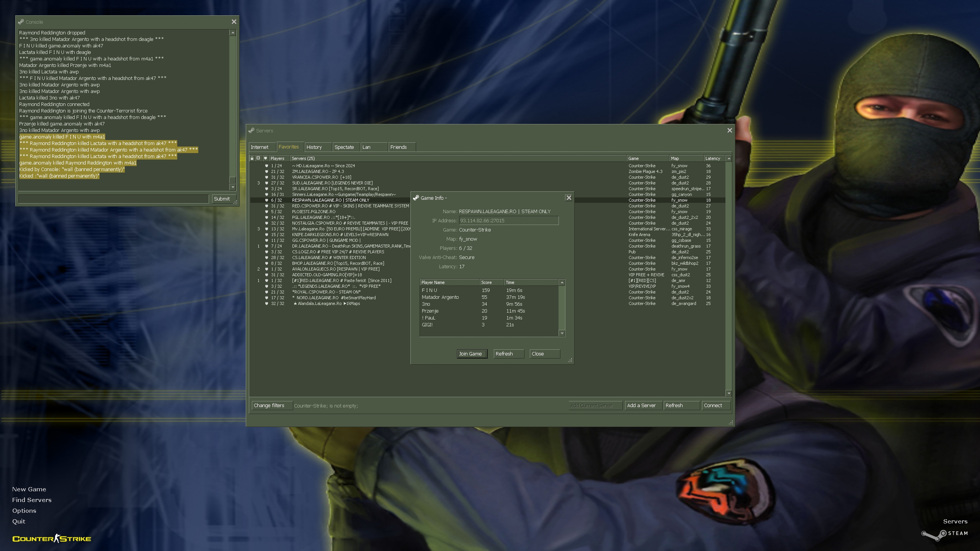Click the Steam logo in Game Info title

[x=416, y=198]
